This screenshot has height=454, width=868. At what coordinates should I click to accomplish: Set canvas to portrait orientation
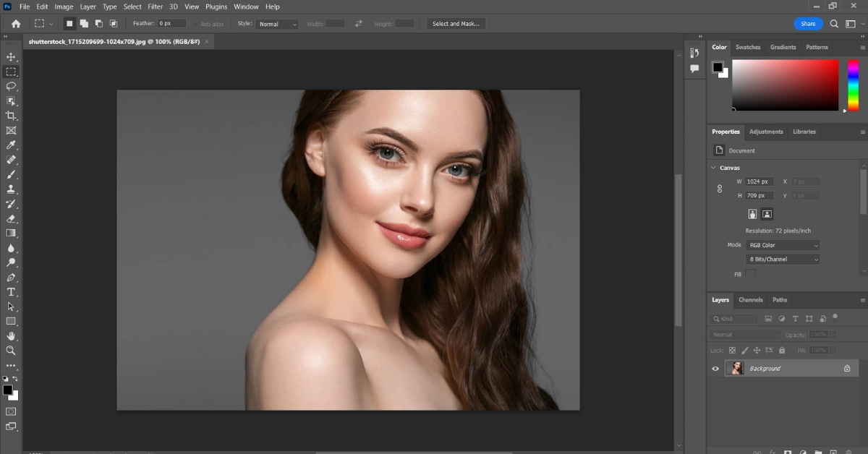753,214
